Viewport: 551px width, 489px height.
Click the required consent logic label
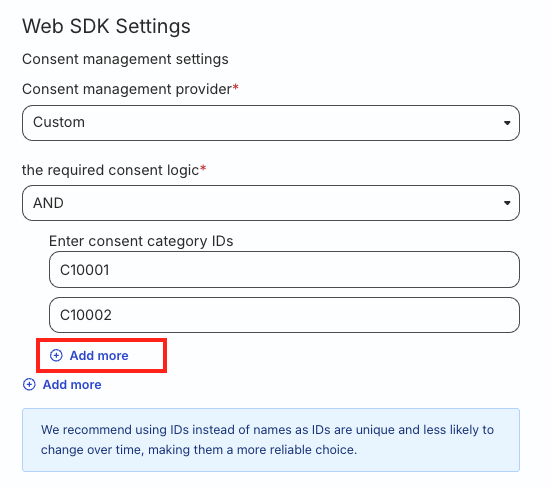pyautogui.click(x=114, y=170)
